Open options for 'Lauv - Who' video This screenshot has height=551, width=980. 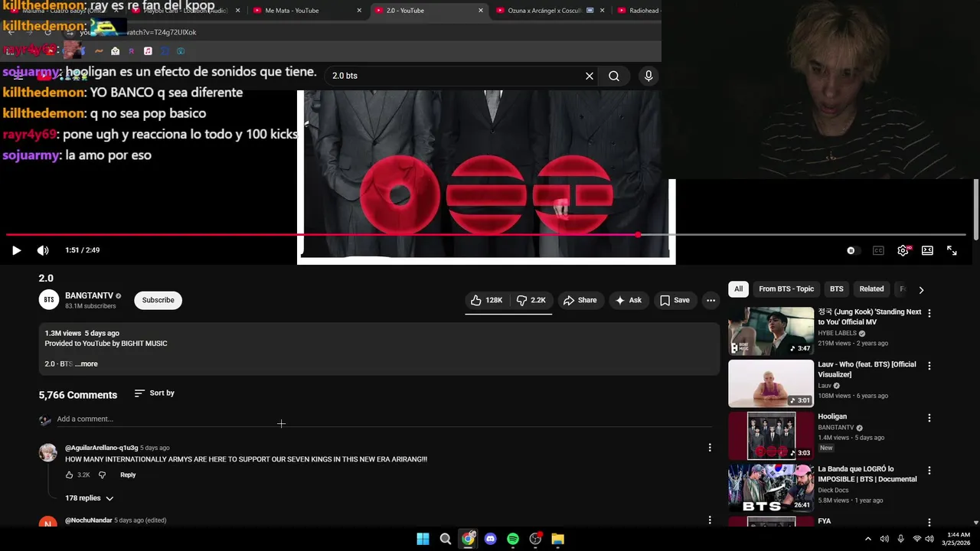coord(929,366)
